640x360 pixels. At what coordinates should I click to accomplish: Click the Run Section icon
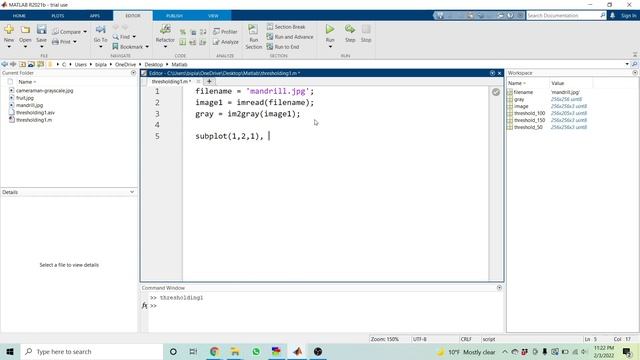[x=253, y=29]
